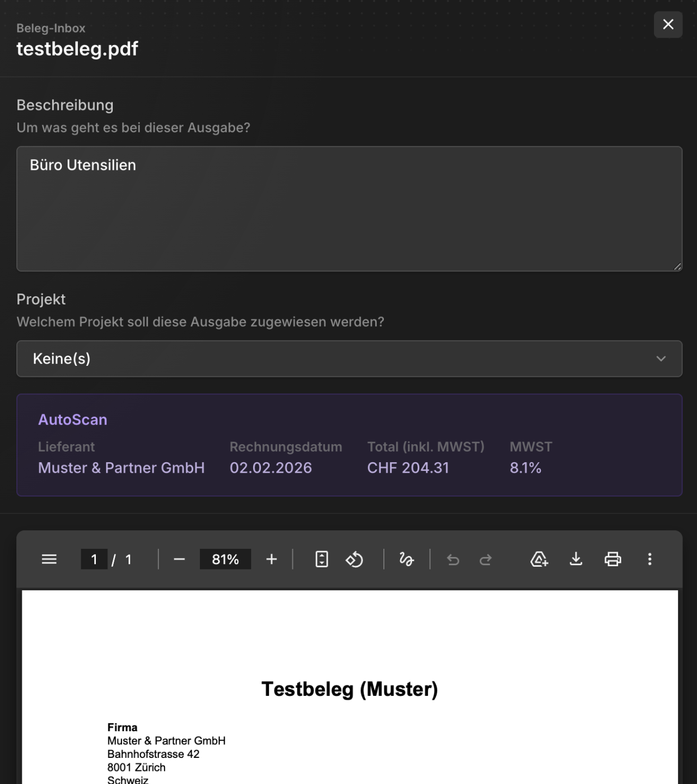Click the 81% zoom level field
Viewport: 697px width, 784px height.
click(225, 559)
